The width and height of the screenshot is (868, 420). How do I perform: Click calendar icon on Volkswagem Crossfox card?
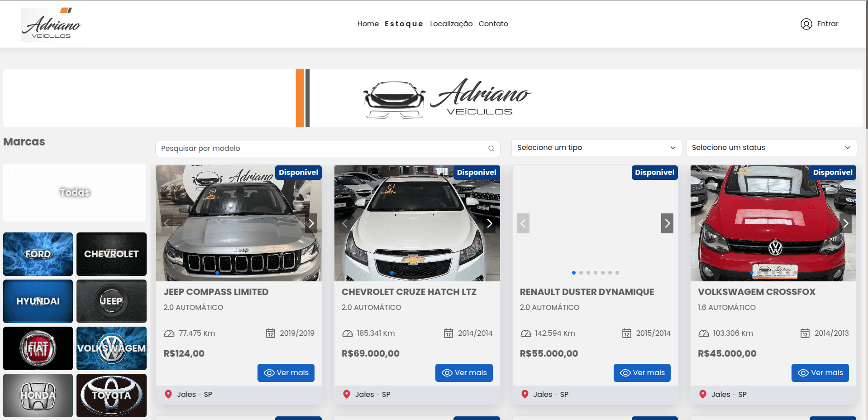(x=805, y=333)
